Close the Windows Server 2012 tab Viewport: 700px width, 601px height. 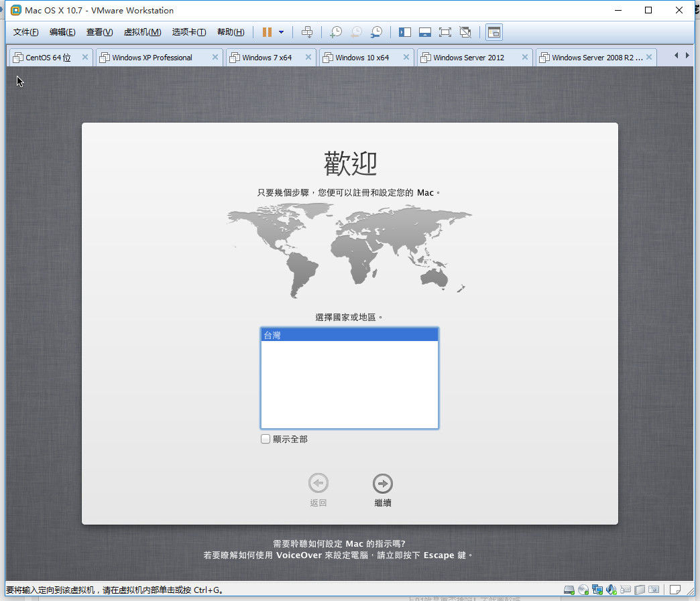coord(525,57)
